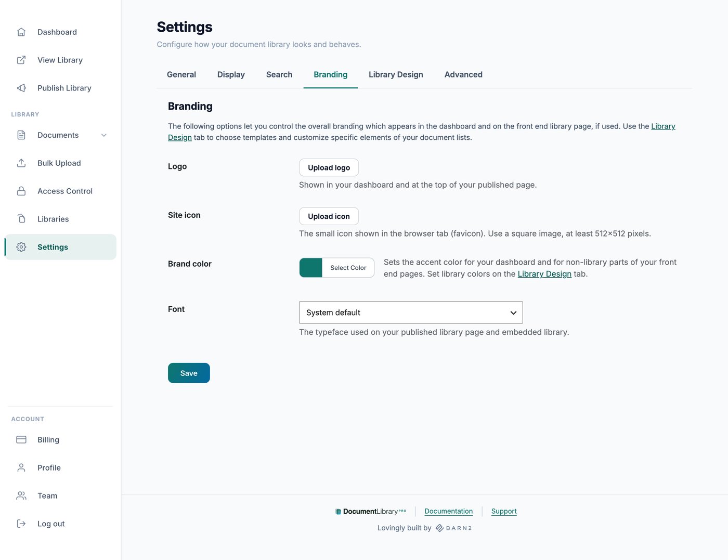Click the Publish Library megaphone icon
The height and width of the screenshot is (560, 728).
coord(21,88)
